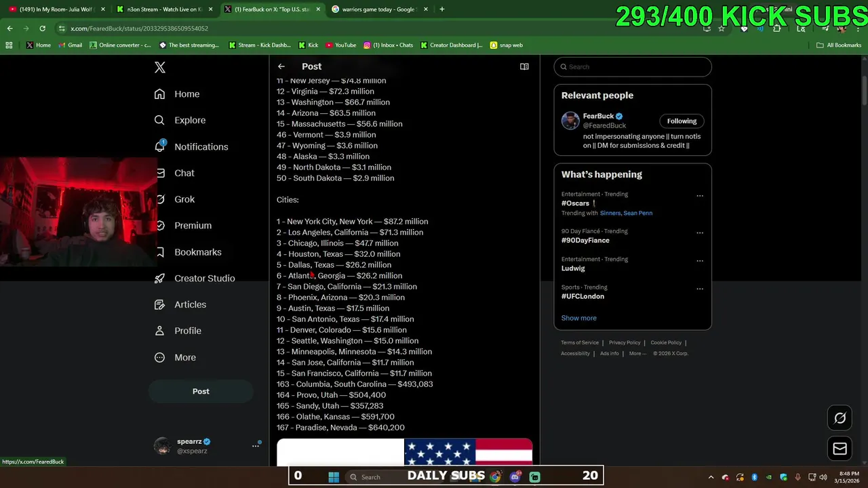Open Bluetooth tray icon
The width and height of the screenshot is (868, 488).
pos(754,477)
